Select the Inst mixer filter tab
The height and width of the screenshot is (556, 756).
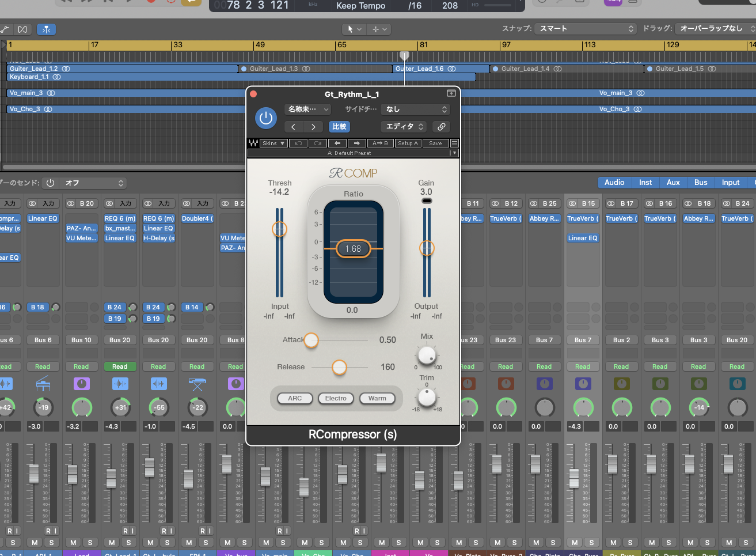tap(645, 183)
